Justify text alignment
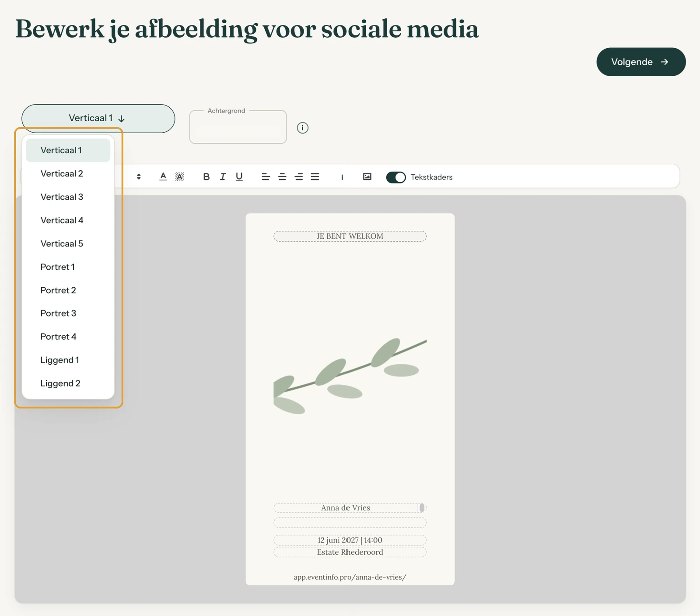 click(315, 177)
